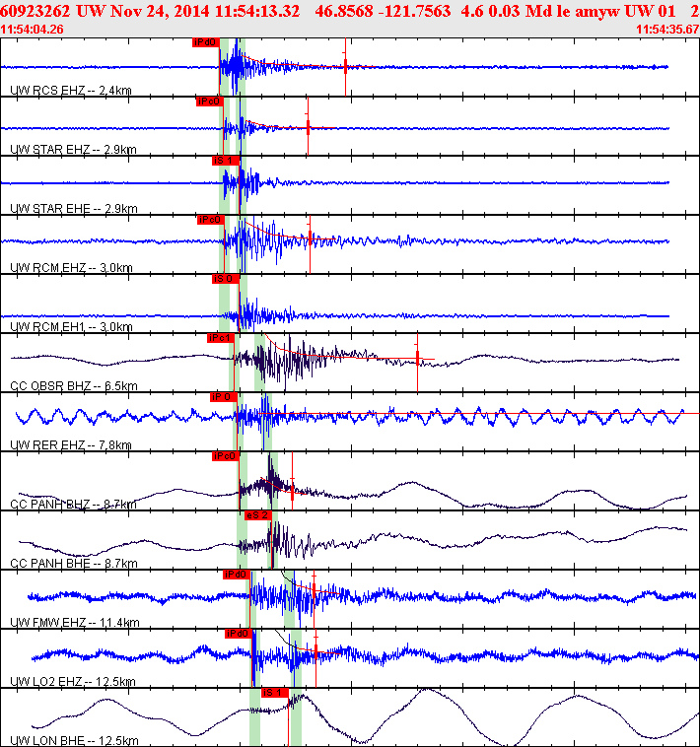Click the end time 11:54:35.67 label
700x747 pixels.
coord(667,29)
